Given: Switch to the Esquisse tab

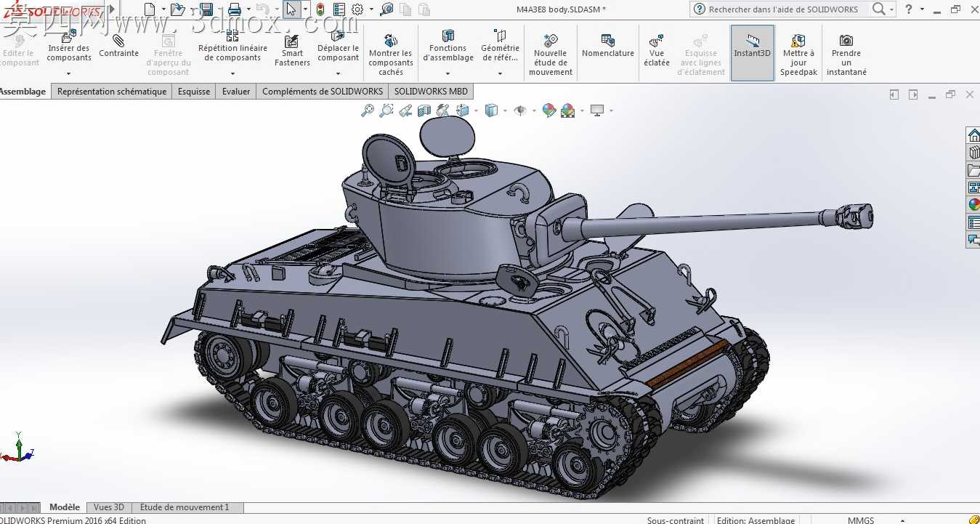Looking at the screenshot, I should pyautogui.click(x=194, y=92).
